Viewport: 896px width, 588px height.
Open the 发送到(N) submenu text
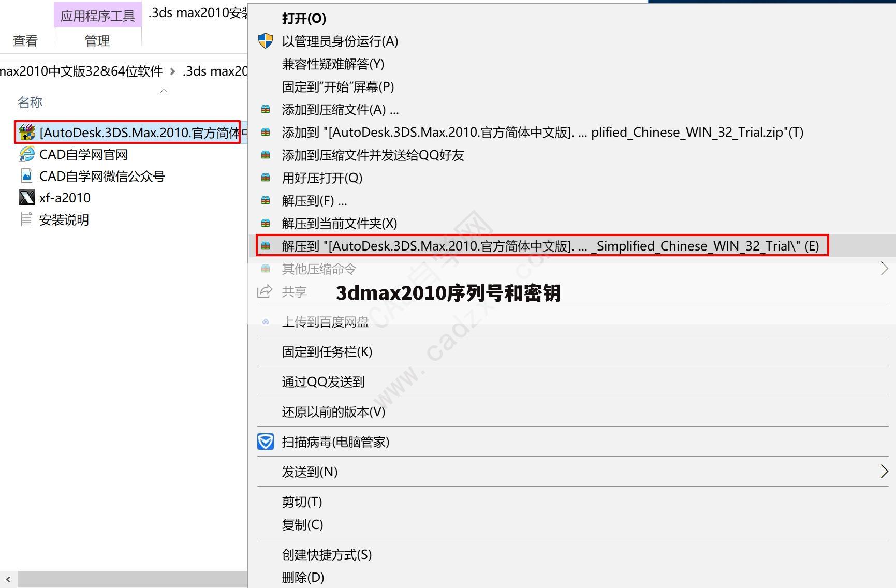pyautogui.click(x=310, y=472)
